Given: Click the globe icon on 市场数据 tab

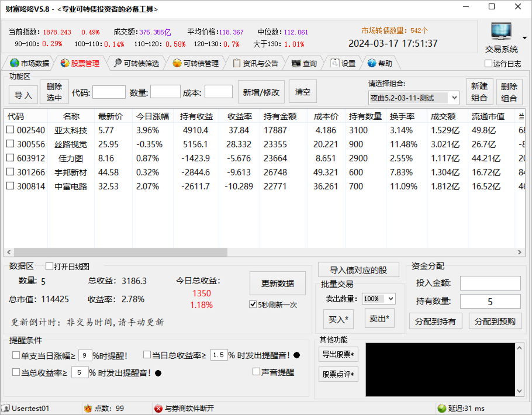Looking at the screenshot, I should tap(14, 63).
